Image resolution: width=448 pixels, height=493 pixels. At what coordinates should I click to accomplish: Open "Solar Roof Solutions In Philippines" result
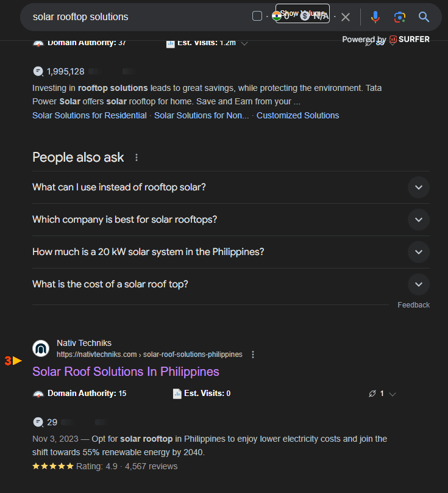pyautogui.click(x=126, y=372)
